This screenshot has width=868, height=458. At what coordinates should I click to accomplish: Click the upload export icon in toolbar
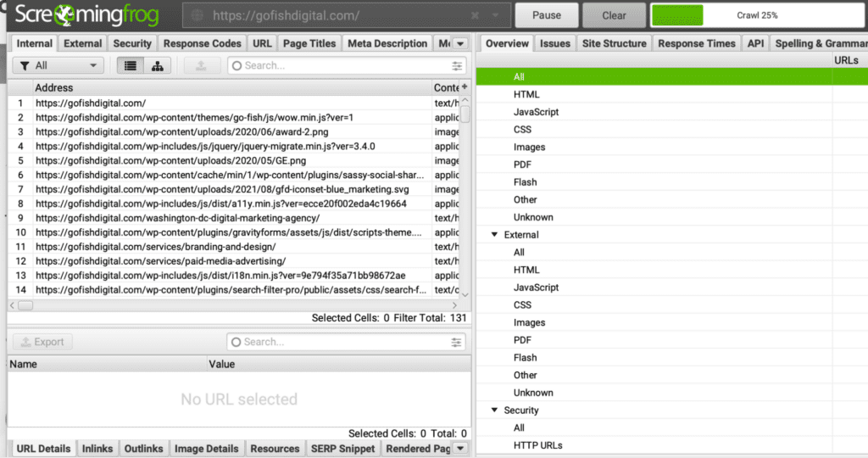pyautogui.click(x=202, y=66)
